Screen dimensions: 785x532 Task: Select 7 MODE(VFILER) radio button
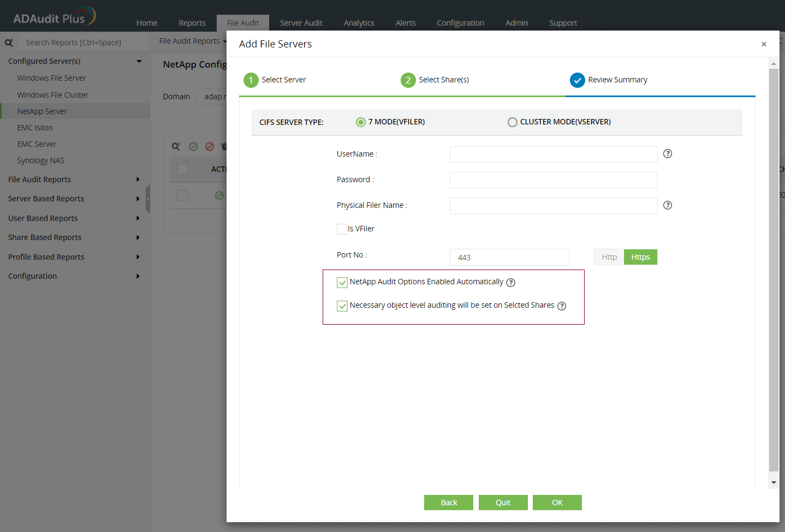360,122
